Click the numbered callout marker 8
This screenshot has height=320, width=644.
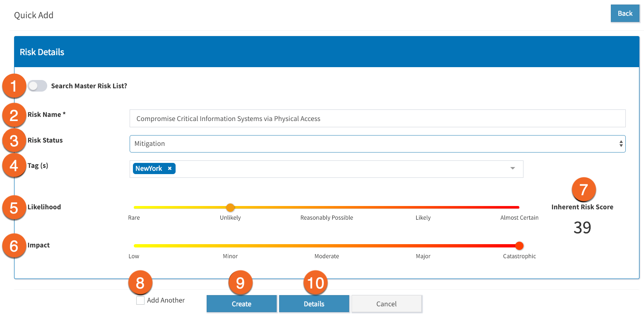coord(140,283)
